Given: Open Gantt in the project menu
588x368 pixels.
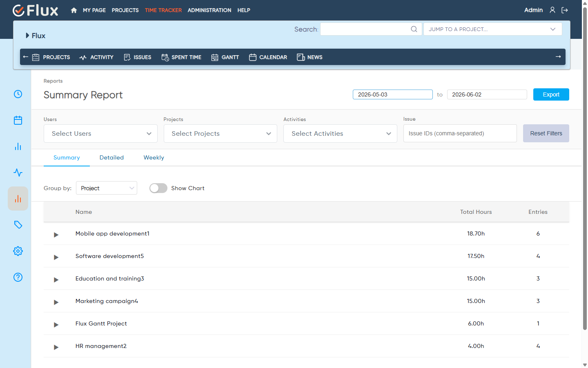Looking at the screenshot, I should 225,57.
